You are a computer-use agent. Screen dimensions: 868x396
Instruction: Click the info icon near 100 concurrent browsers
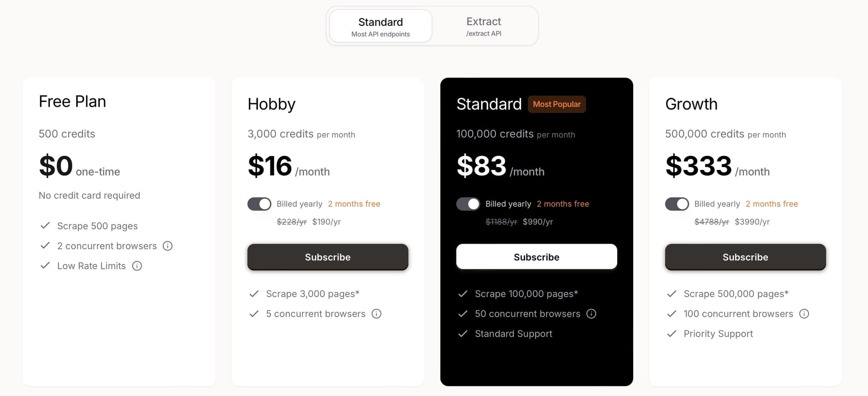coord(804,314)
